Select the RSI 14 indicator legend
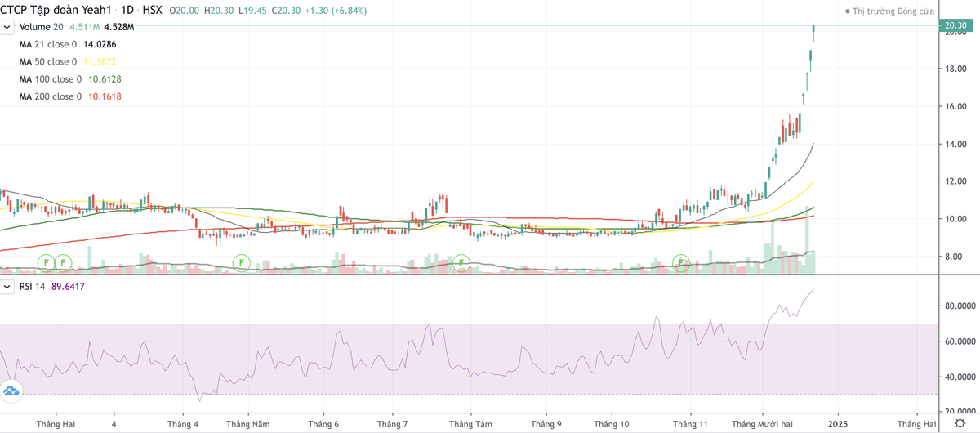The height and width of the screenshot is (433, 980). pos(33,286)
